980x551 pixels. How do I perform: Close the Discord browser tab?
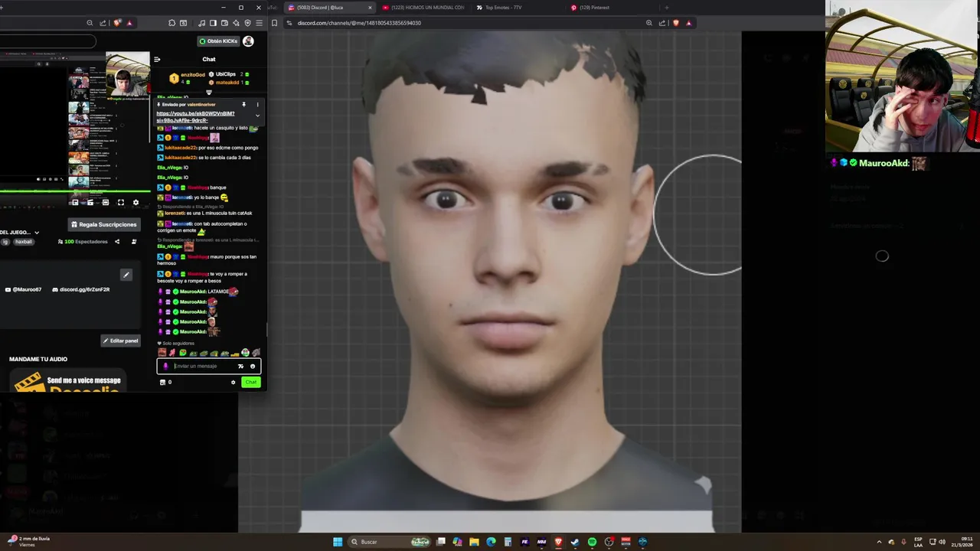click(370, 8)
